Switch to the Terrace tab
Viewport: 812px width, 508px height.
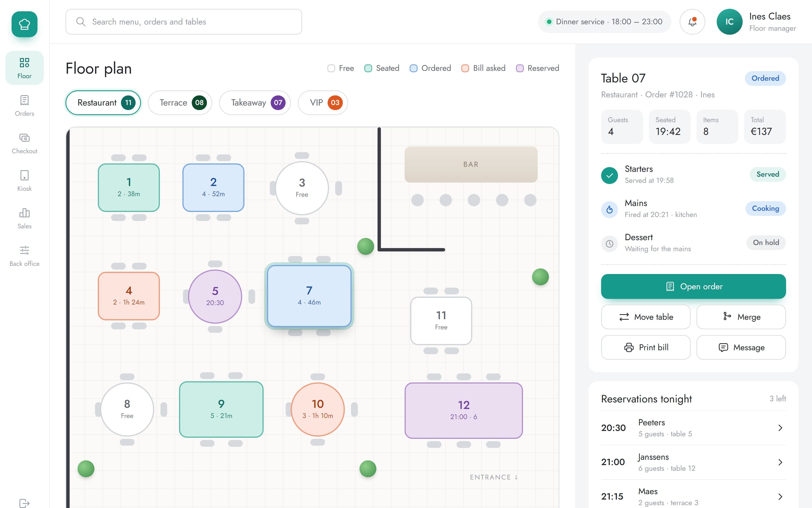click(180, 103)
